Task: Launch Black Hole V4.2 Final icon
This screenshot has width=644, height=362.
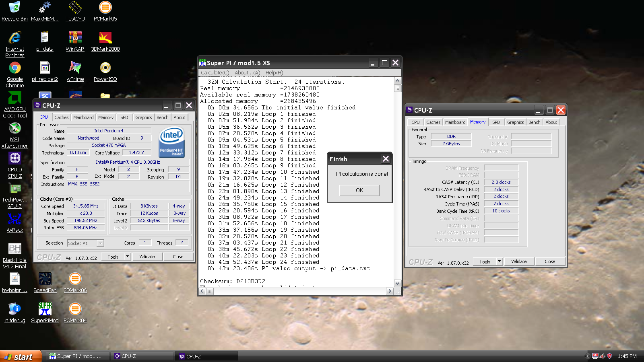Action: [14, 256]
